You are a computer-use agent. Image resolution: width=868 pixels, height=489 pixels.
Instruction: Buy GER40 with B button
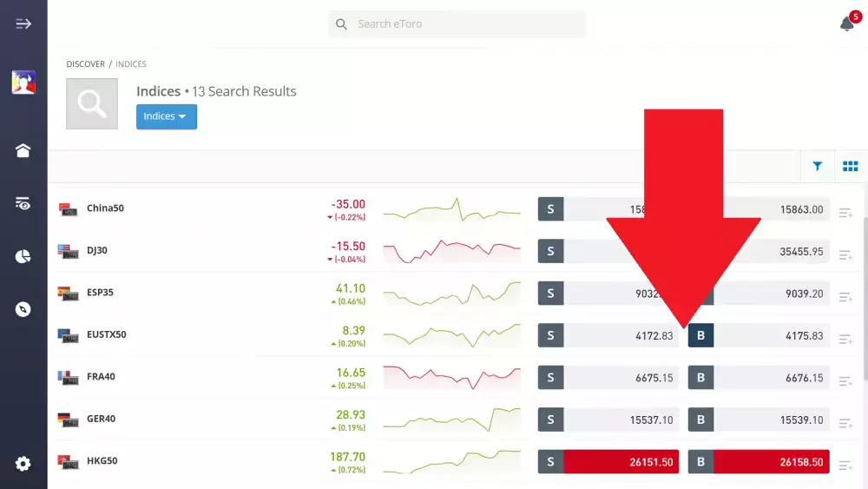pos(700,420)
